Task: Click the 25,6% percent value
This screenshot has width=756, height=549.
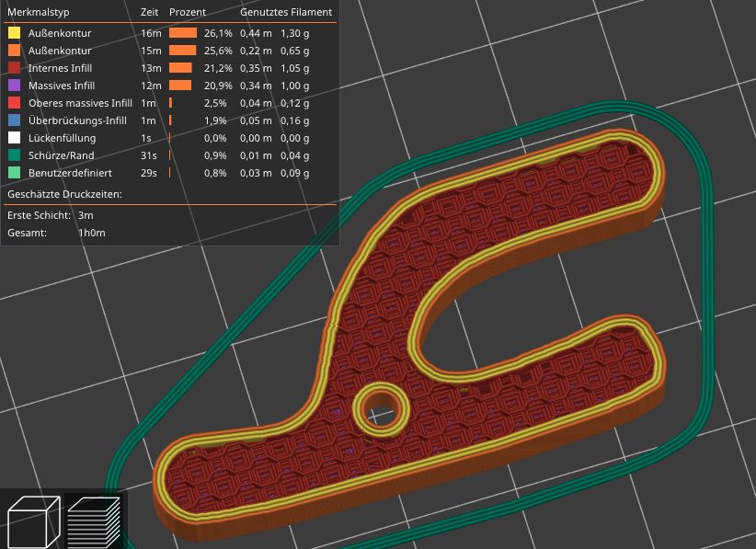Action: coord(218,51)
